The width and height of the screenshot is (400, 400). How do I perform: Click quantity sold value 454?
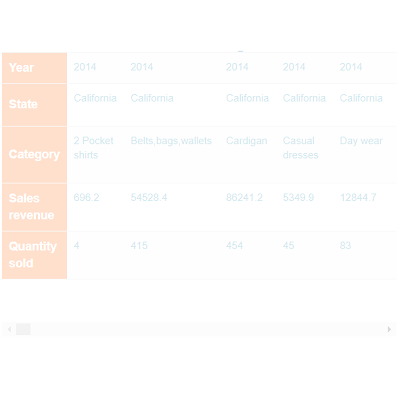(235, 246)
